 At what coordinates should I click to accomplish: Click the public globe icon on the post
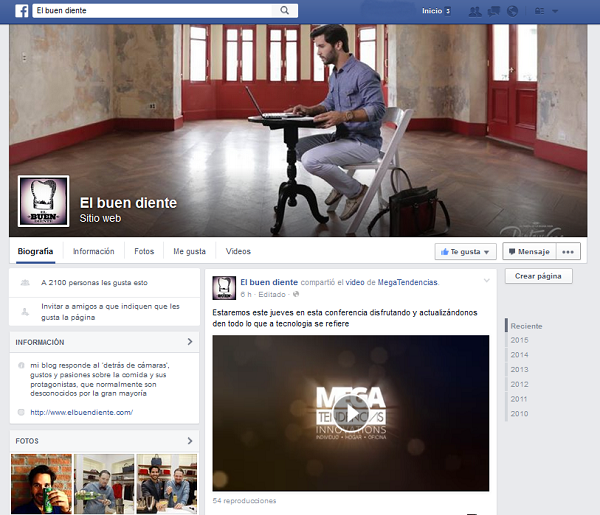[296, 294]
